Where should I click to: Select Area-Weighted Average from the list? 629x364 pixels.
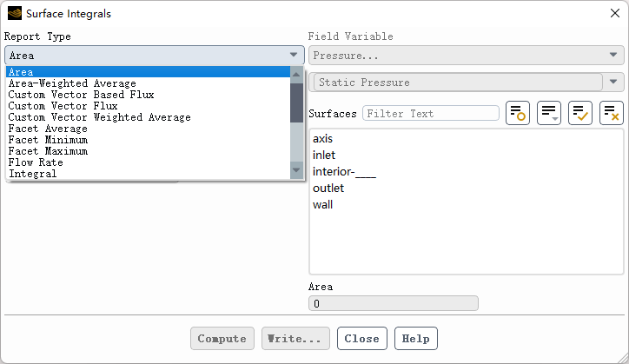coord(72,83)
